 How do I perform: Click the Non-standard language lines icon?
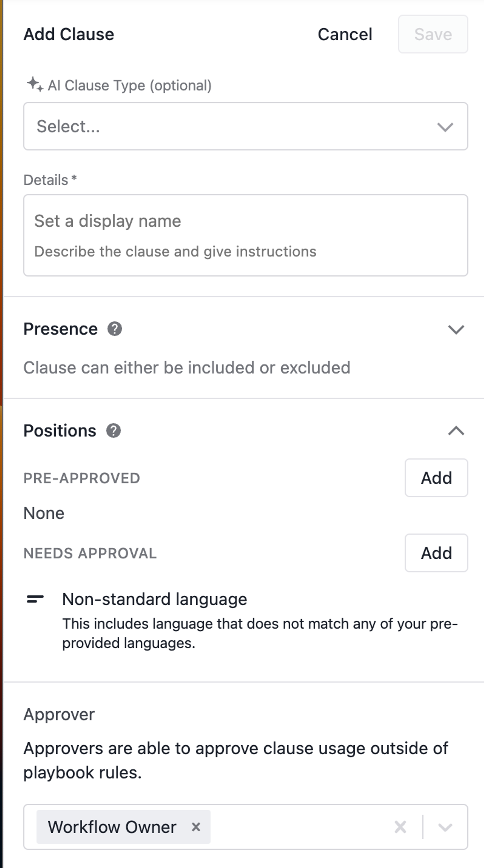click(x=35, y=599)
